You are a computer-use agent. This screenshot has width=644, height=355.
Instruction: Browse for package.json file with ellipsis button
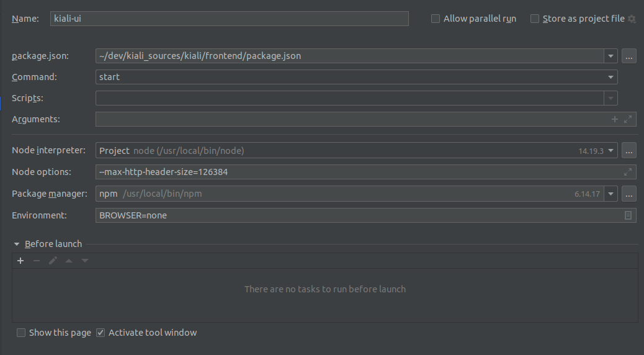click(629, 56)
